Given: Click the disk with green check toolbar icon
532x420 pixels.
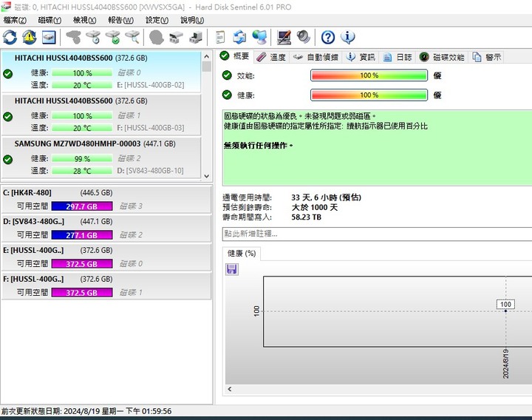Looking at the screenshot, I should click(113, 37).
